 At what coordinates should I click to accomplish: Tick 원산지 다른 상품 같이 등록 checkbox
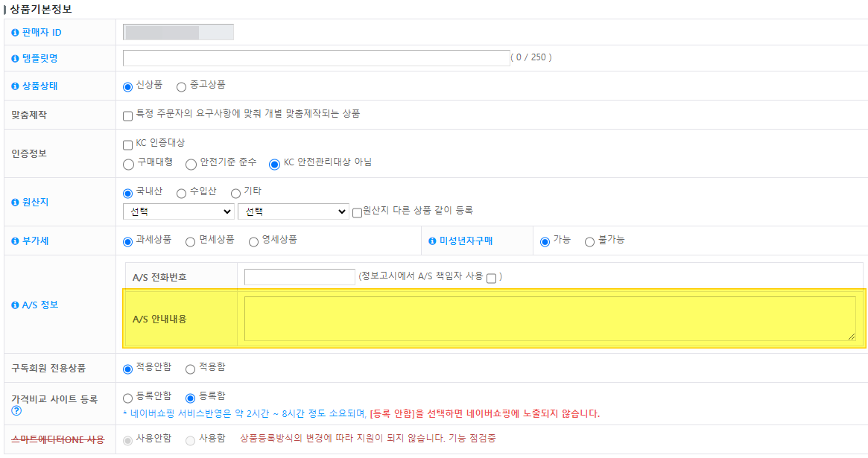point(358,212)
